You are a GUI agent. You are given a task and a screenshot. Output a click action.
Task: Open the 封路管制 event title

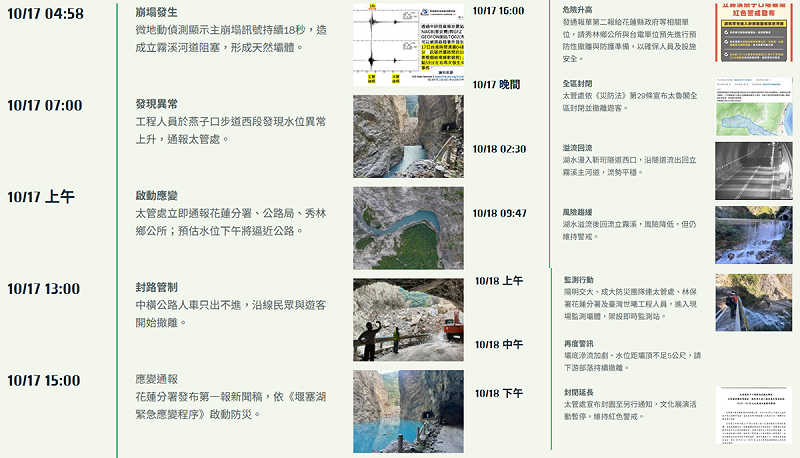tap(157, 287)
